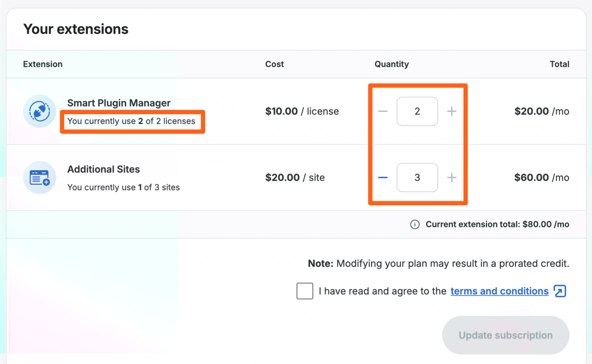Click the Cost column header
The width and height of the screenshot is (592, 364).
(x=274, y=64)
